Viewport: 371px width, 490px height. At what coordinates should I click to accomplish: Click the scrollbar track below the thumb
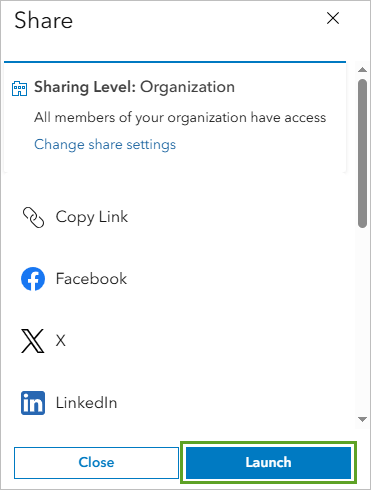362,320
